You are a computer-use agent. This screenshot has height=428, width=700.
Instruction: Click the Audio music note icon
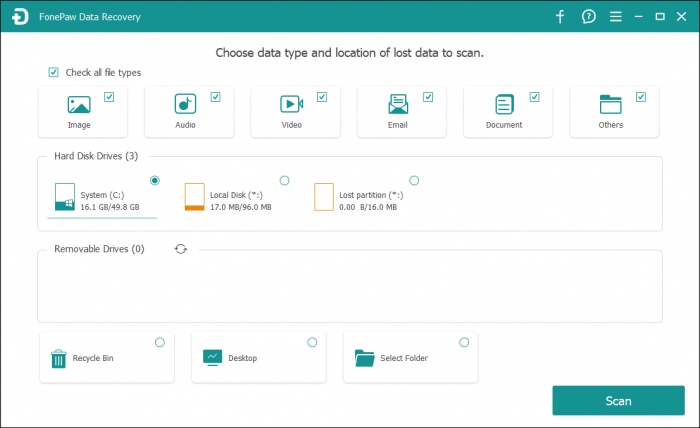(185, 104)
